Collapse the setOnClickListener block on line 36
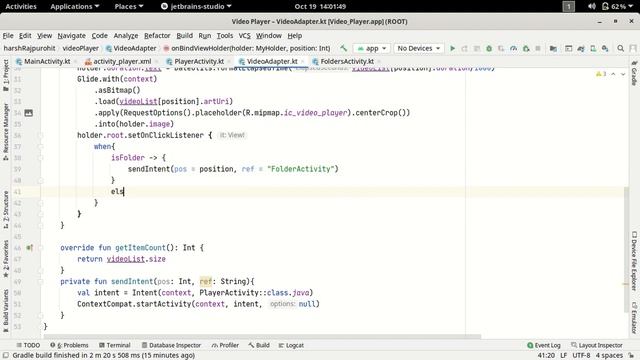The image size is (640, 360). coord(40,135)
